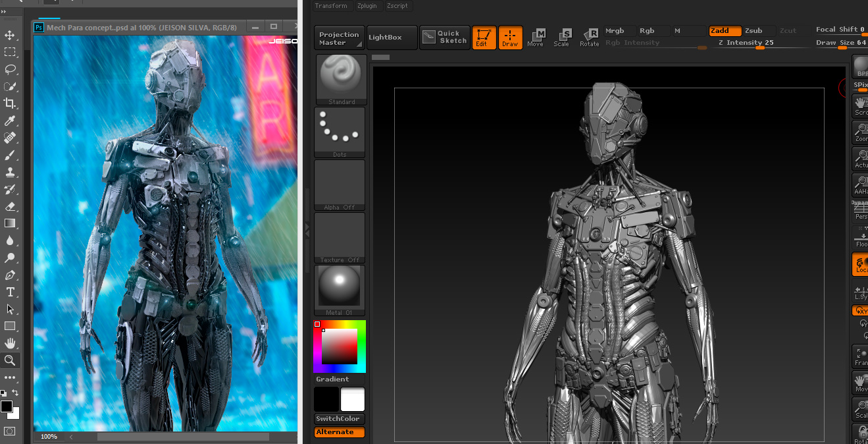Image resolution: width=868 pixels, height=444 pixels.
Task: Select the Photoshop Zoom tool
Action: click(x=10, y=360)
